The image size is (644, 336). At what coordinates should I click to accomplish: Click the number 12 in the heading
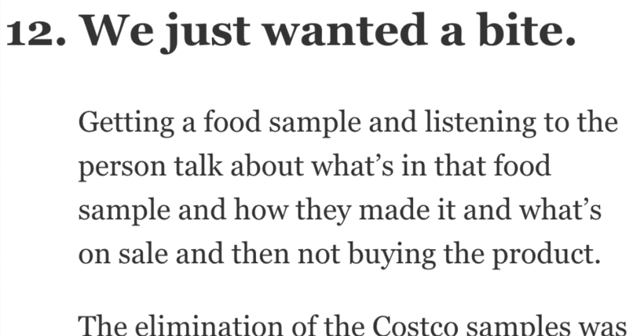pos(31,33)
